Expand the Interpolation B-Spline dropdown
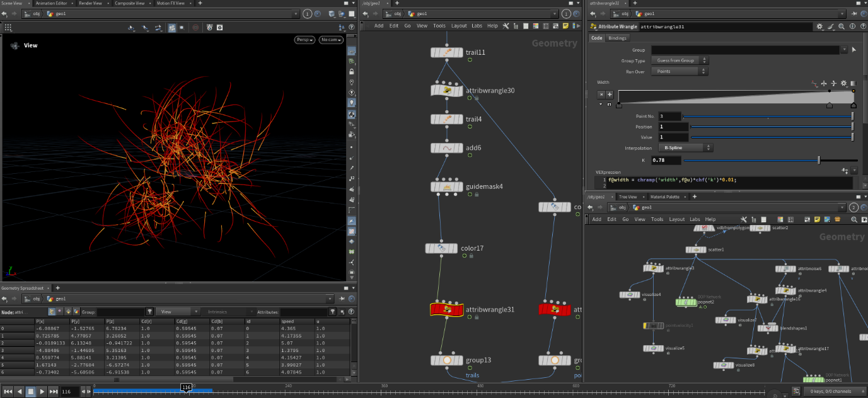 [686, 147]
